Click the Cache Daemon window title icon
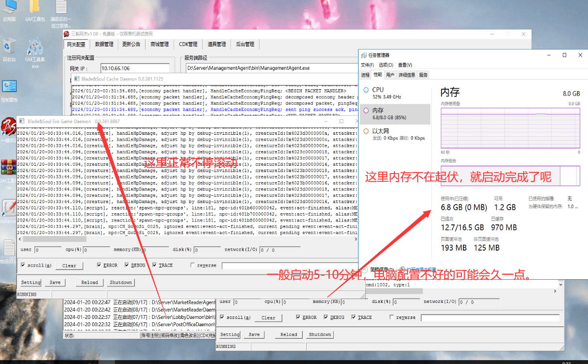588x364 pixels. (x=76, y=79)
